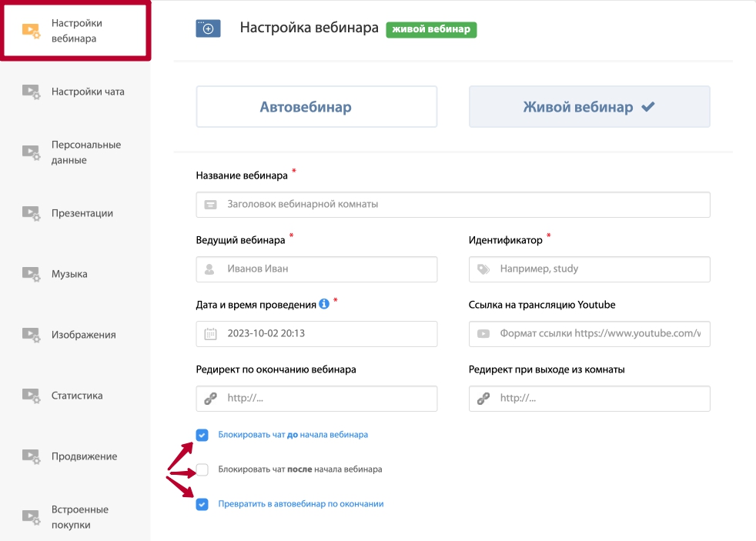This screenshot has width=756, height=541.
Task: Click the chain link icon in end redirect field
Action: (211, 399)
